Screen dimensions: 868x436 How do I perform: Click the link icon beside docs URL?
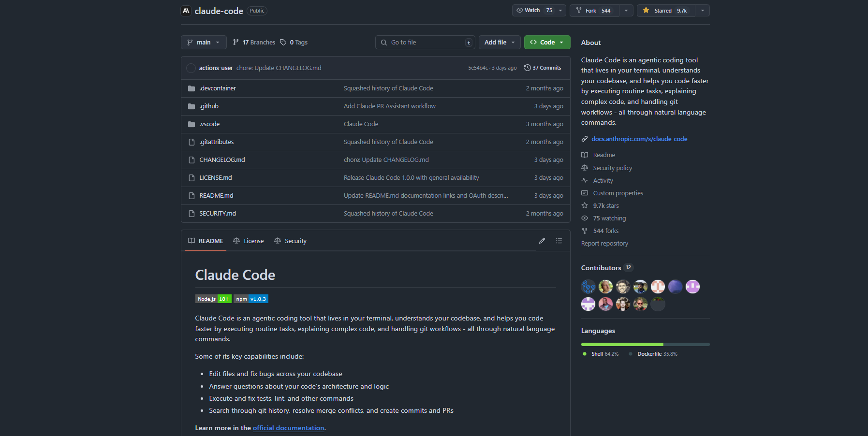[585, 139]
